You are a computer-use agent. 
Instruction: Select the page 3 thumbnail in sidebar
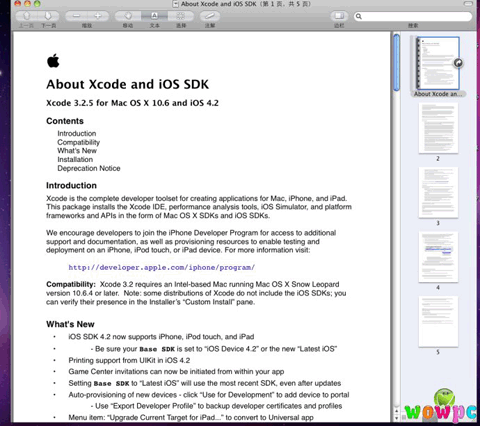tap(438, 192)
